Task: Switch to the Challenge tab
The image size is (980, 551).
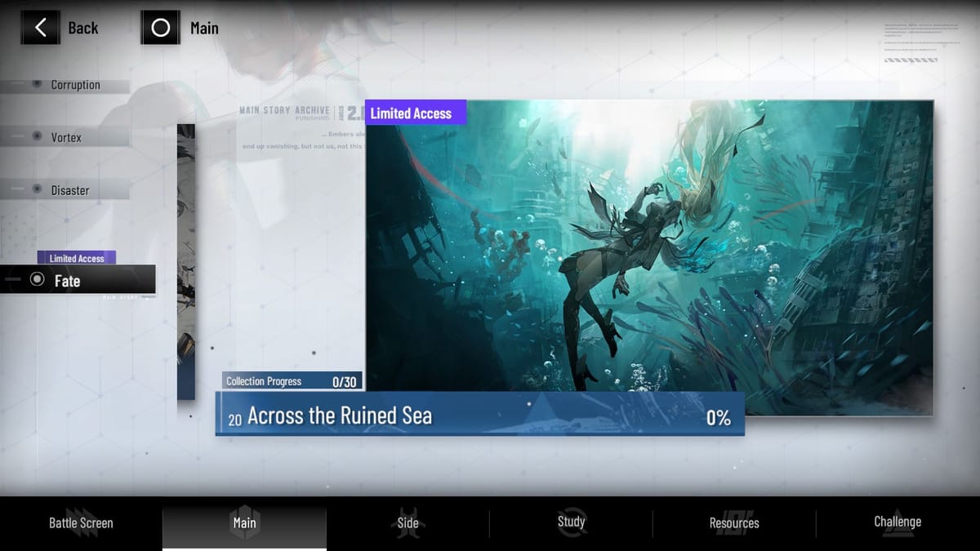Action: (898, 522)
